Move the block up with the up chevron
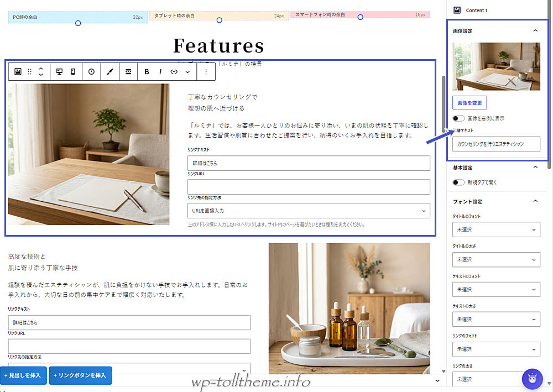 41,69
